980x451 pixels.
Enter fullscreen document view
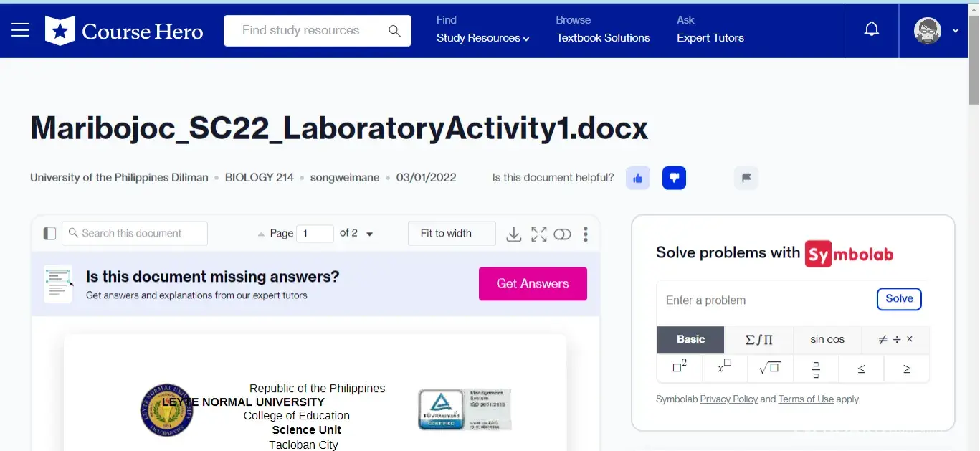click(x=538, y=234)
